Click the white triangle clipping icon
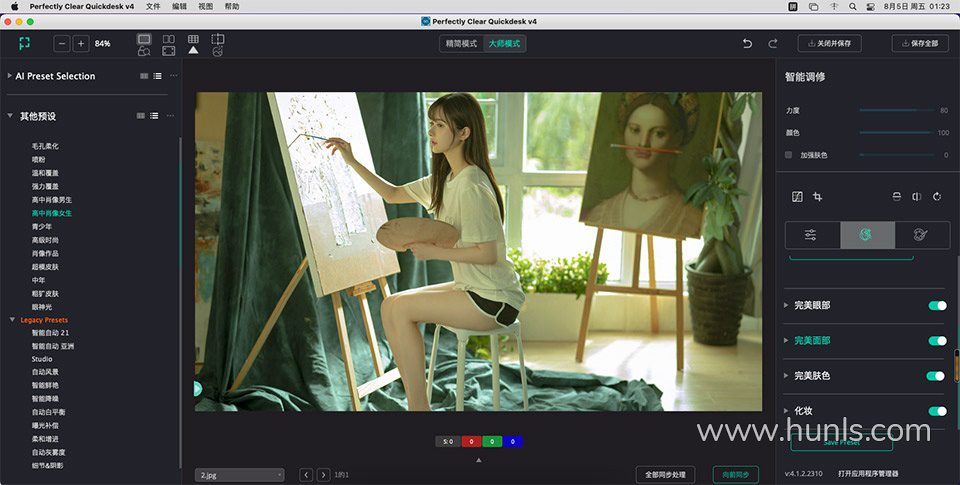Viewport: 960px width, 485px height. 193,51
